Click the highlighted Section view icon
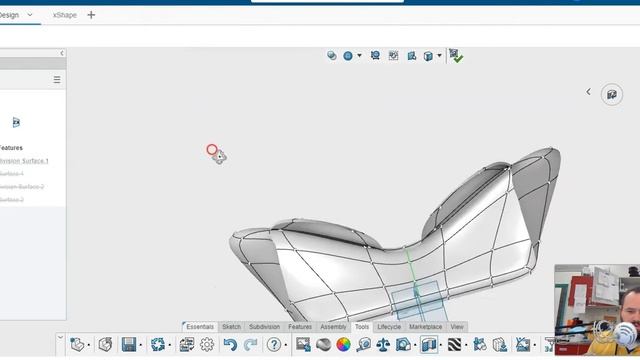 pyautogui.click(x=429, y=344)
